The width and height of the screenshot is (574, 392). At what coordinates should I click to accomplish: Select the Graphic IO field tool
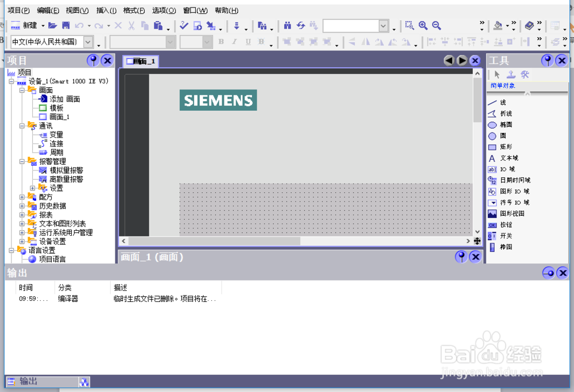click(x=509, y=192)
